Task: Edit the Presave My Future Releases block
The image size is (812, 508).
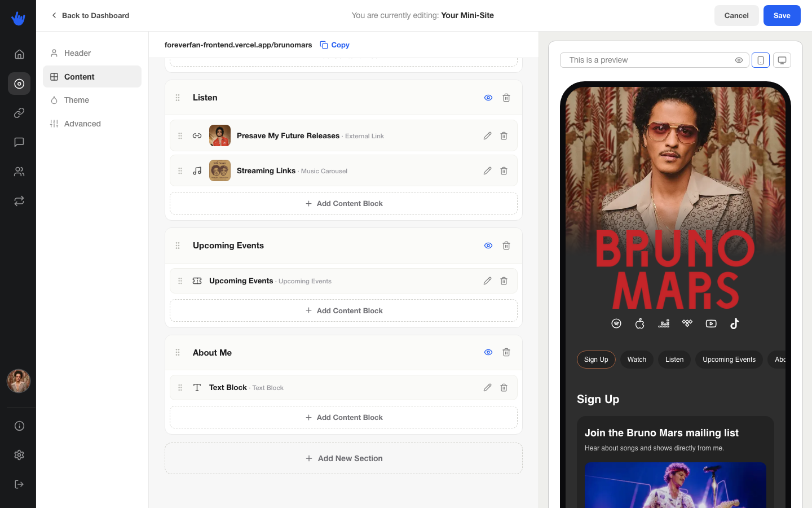Action: point(487,136)
